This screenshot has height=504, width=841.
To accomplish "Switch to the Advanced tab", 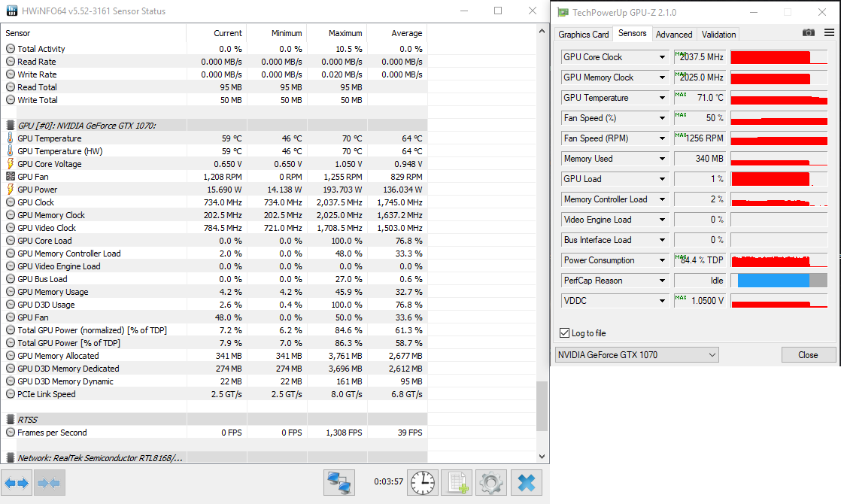I will (674, 35).
